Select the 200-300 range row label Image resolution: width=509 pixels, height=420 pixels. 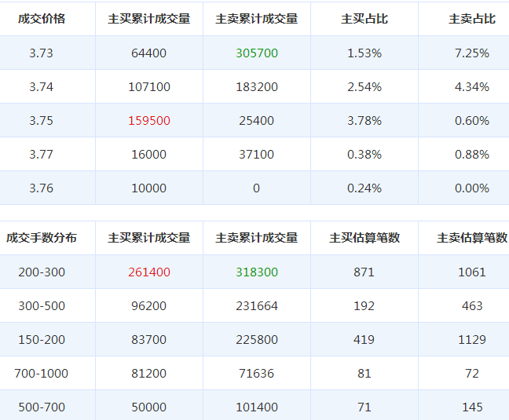(42, 272)
